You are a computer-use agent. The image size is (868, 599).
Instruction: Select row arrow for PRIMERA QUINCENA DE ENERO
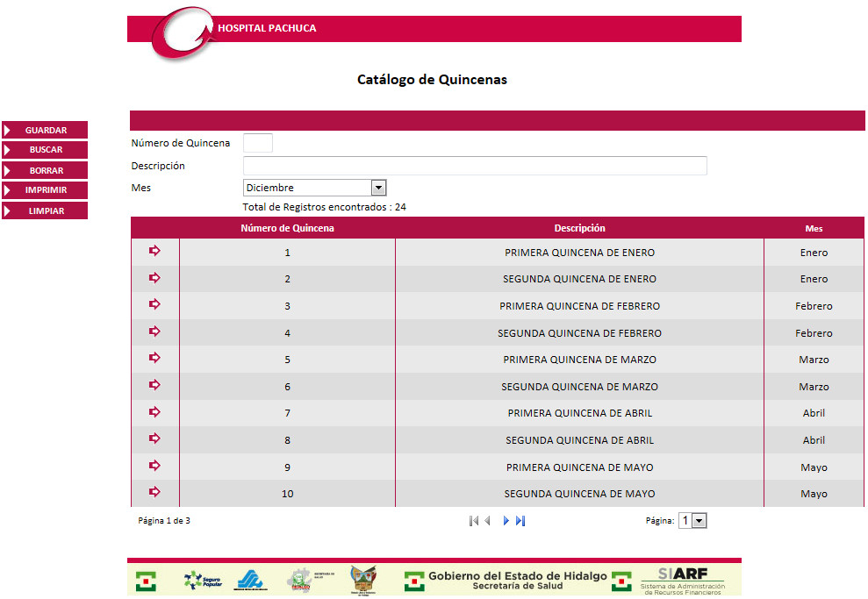154,251
